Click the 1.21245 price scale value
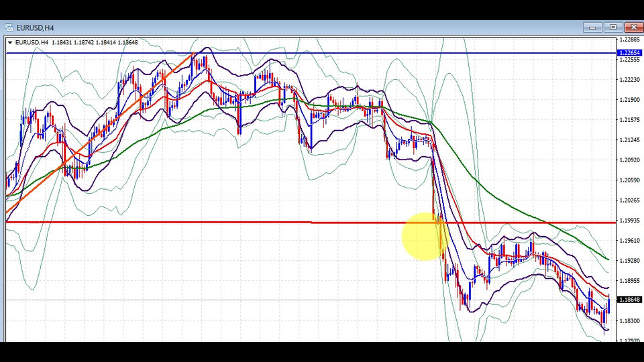 [630, 140]
